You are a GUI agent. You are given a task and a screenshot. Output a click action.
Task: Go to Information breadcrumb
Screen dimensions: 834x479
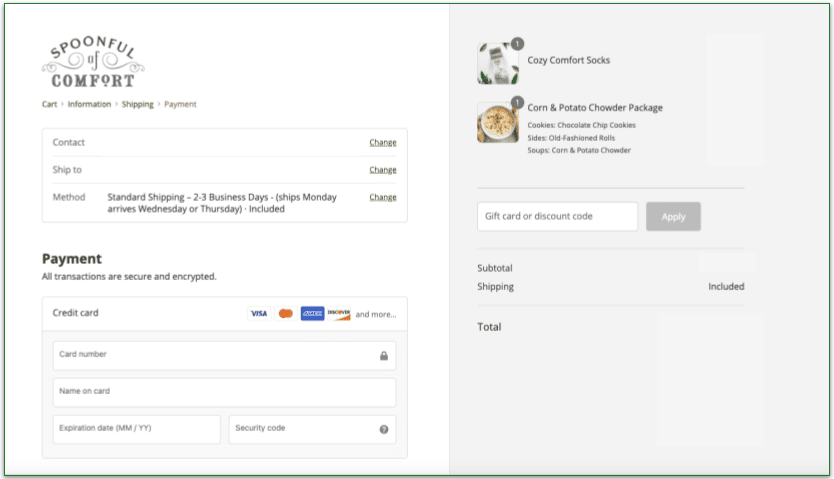point(89,104)
